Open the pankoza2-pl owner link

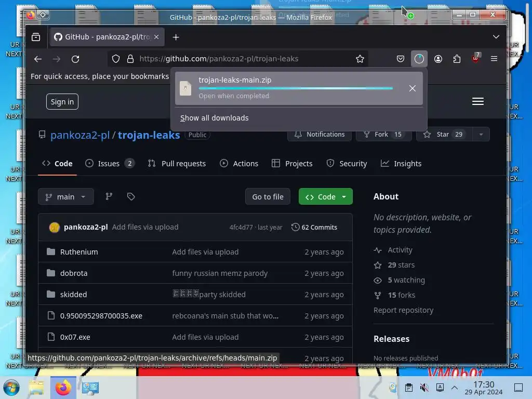[80, 135]
